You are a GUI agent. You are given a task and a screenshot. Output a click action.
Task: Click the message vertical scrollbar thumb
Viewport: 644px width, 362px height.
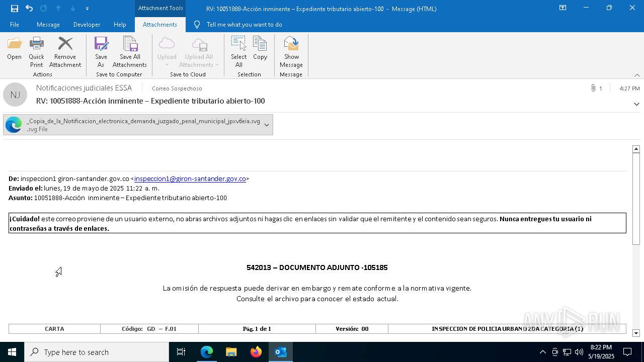tap(636, 199)
